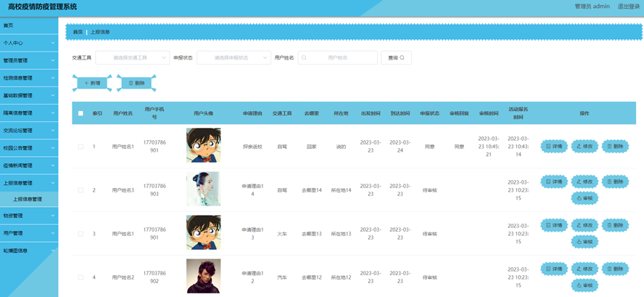
Task: Focus the 用户姓名 search input
Action: [x=338, y=58]
